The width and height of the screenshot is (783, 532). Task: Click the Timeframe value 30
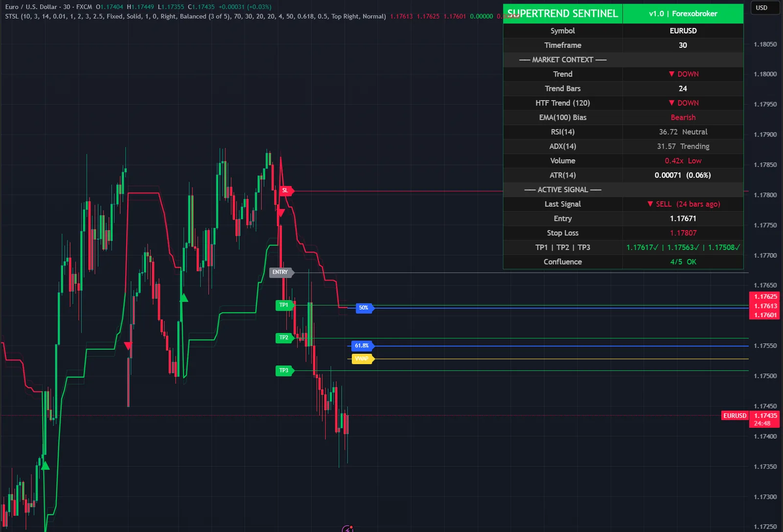(683, 46)
